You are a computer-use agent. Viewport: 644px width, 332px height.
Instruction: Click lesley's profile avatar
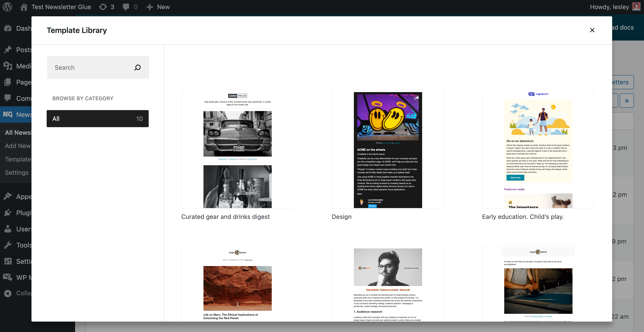click(636, 7)
